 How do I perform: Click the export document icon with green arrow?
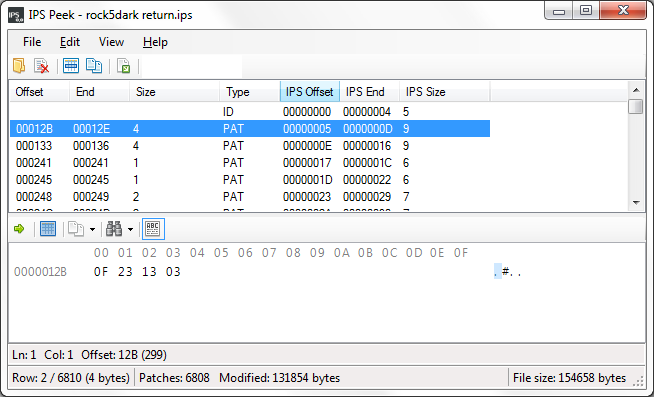tap(124, 66)
